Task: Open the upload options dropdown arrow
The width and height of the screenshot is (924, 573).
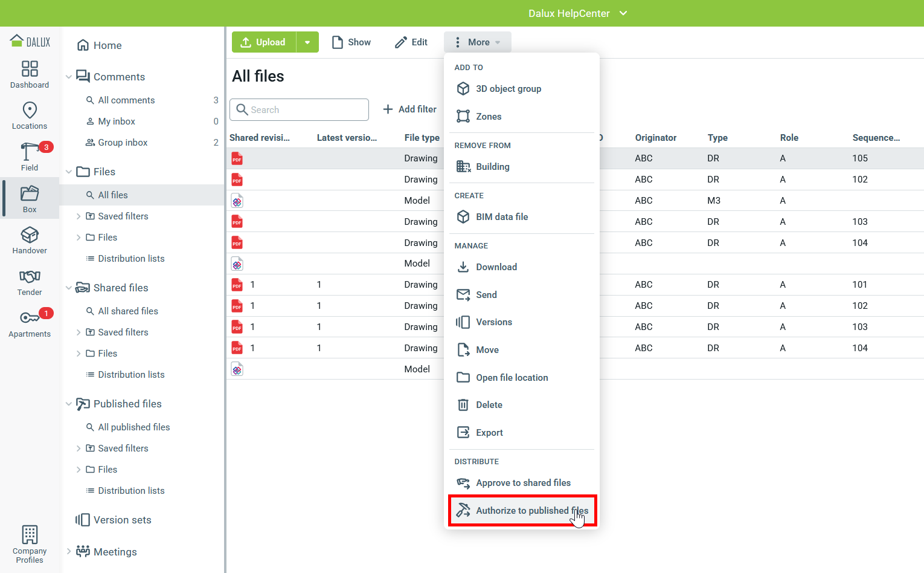Action: click(x=307, y=42)
